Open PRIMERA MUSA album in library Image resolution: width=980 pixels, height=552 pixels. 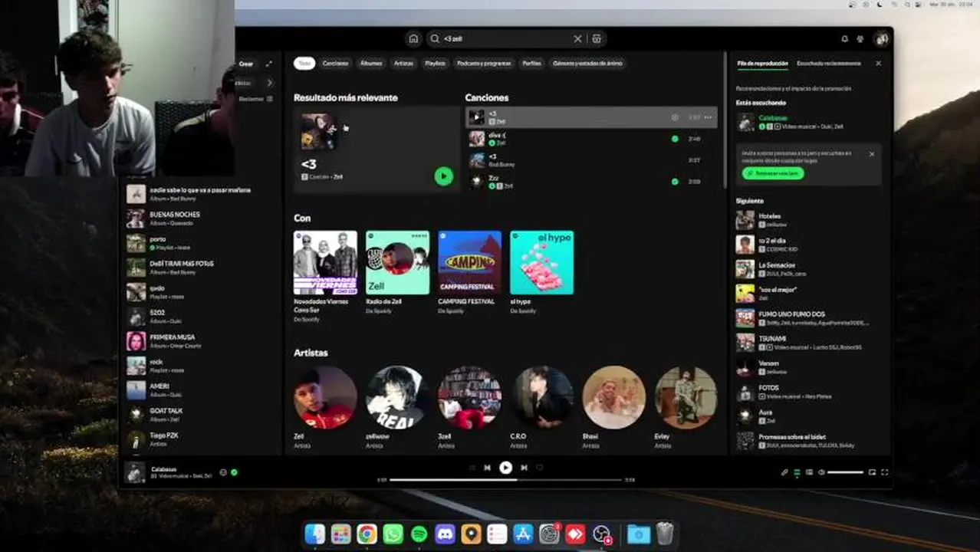tap(201, 341)
